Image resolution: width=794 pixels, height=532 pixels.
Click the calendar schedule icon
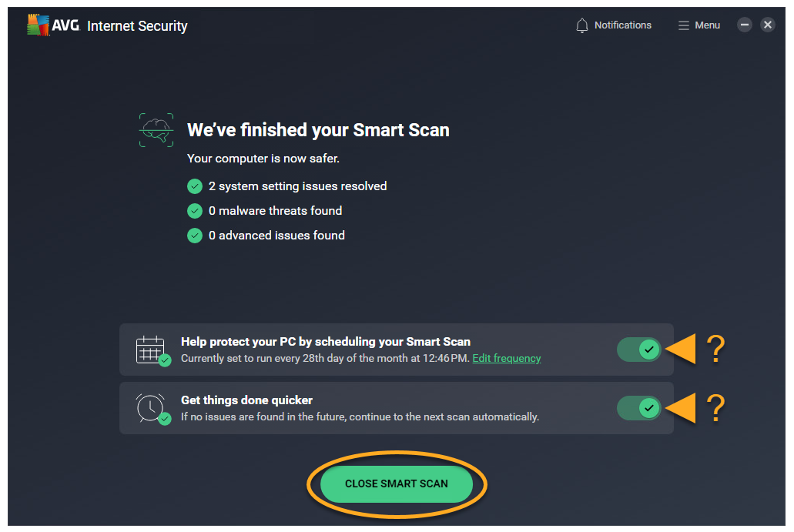[x=152, y=350]
